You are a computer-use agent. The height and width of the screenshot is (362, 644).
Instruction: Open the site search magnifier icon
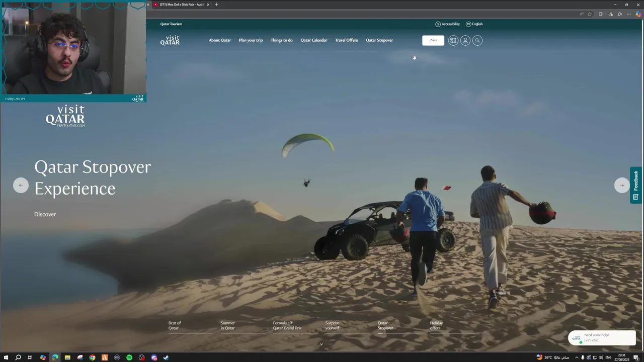tap(477, 40)
